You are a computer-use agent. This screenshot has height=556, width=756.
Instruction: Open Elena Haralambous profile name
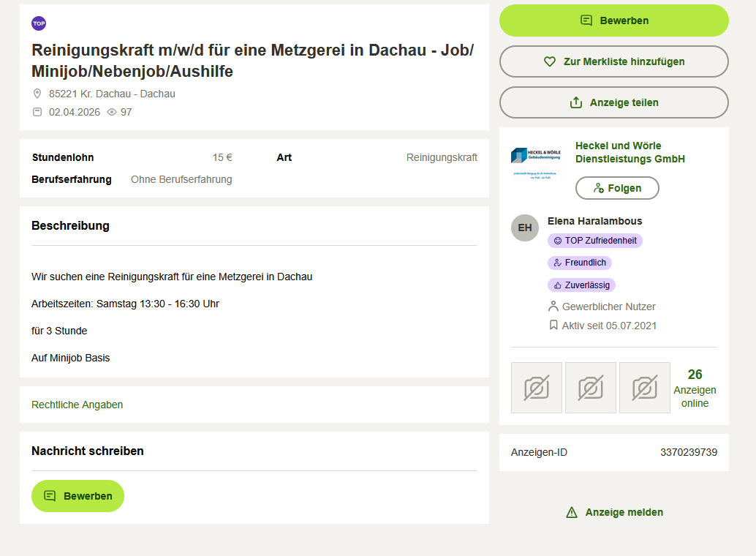(595, 221)
